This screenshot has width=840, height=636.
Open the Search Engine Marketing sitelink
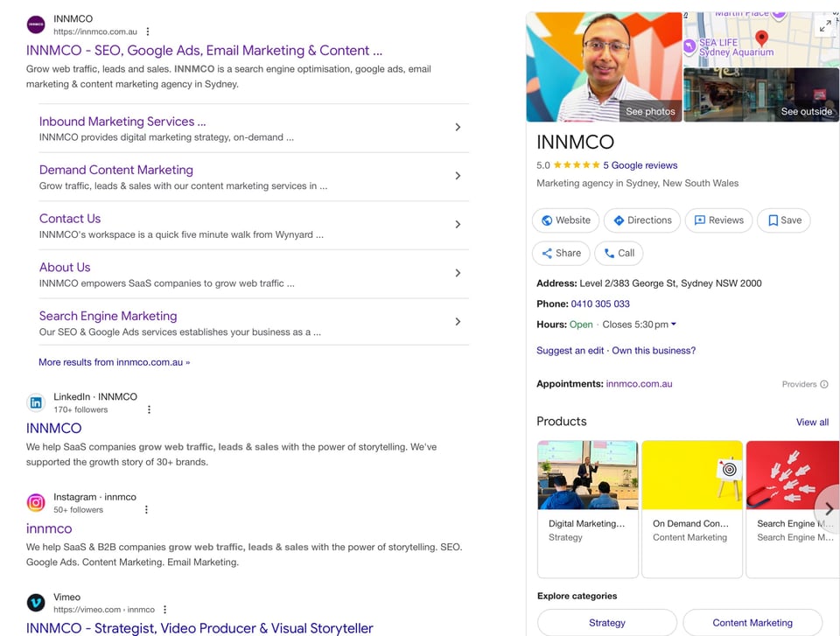click(x=108, y=316)
